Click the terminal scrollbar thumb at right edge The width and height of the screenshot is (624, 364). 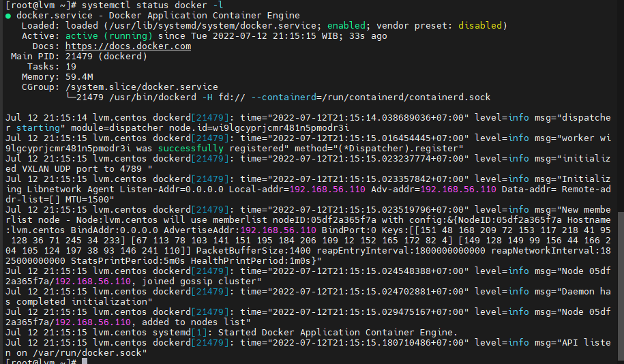(621, 287)
